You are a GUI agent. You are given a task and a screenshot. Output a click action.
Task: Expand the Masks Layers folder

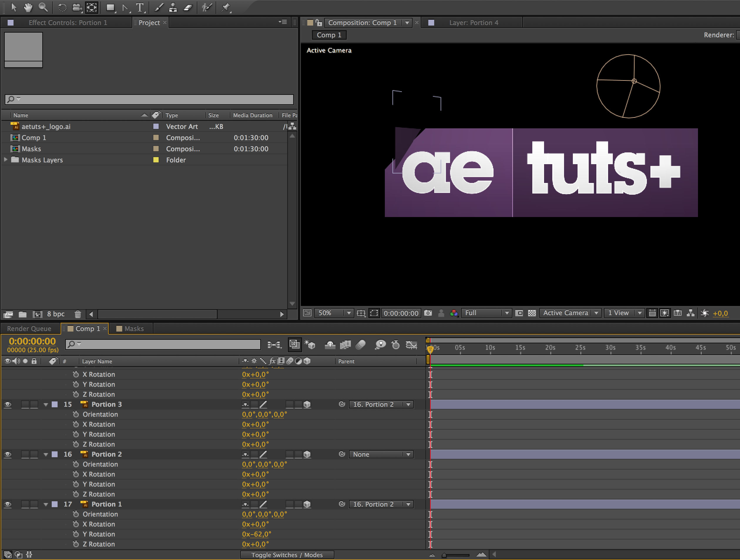(6, 160)
